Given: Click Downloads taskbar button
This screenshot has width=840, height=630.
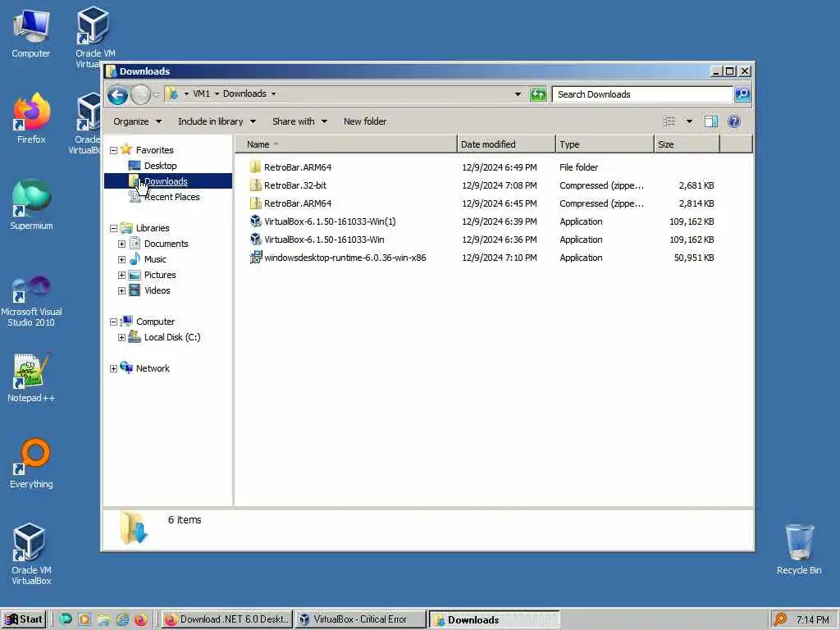Looking at the screenshot, I should click(493, 619).
